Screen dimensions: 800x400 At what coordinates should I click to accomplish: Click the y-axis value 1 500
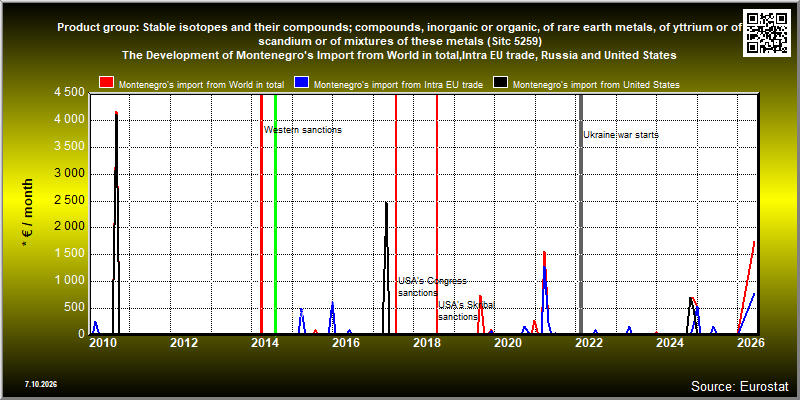[69, 254]
